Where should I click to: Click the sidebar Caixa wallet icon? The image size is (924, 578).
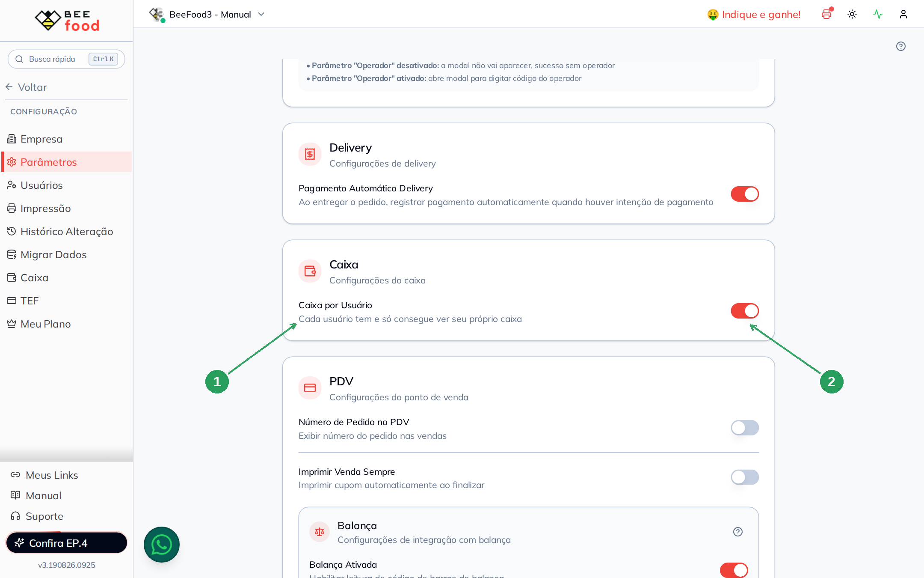click(x=12, y=277)
